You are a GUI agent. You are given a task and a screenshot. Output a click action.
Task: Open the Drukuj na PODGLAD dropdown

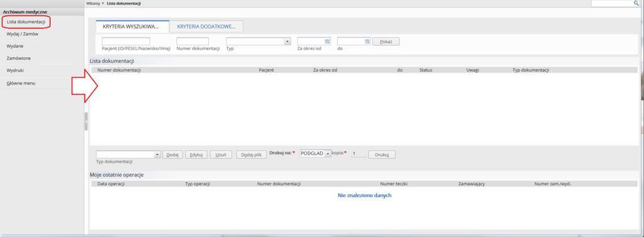click(327, 153)
